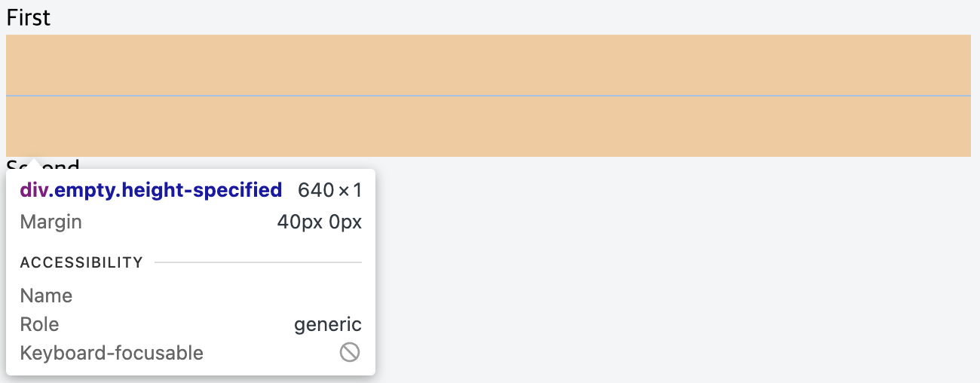Click the "Role" accessibility label

click(39, 324)
